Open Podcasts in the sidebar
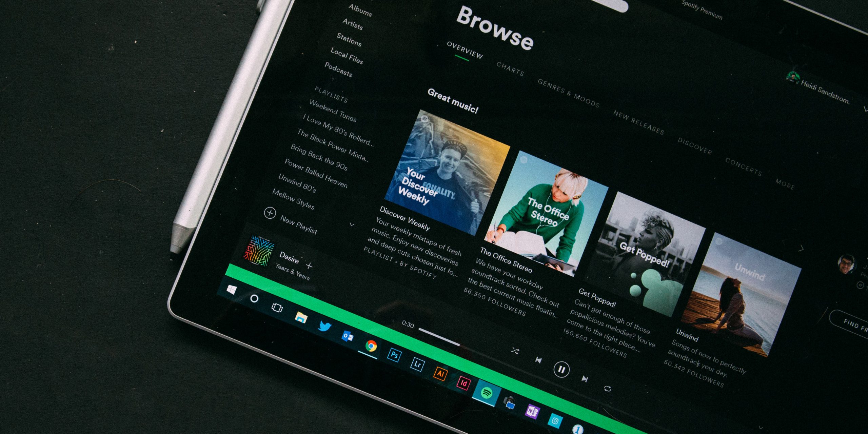This screenshot has height=434, width=868. pyautogui.click(x=338, y=69)
